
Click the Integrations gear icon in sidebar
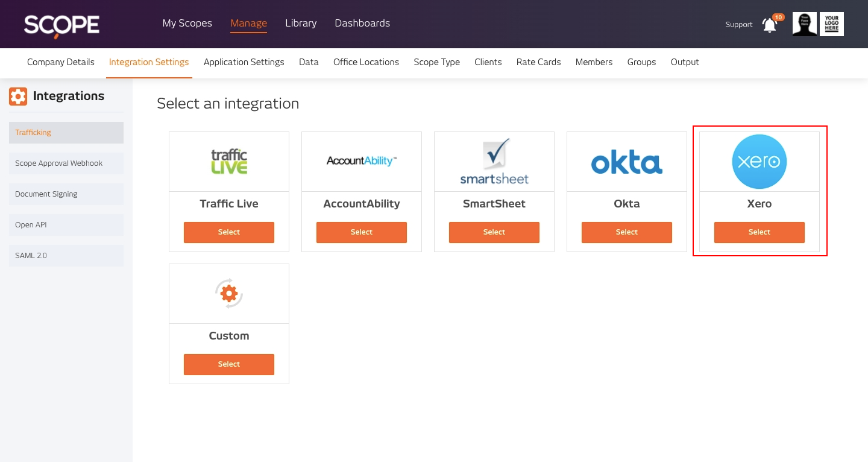tap(18, 97)
